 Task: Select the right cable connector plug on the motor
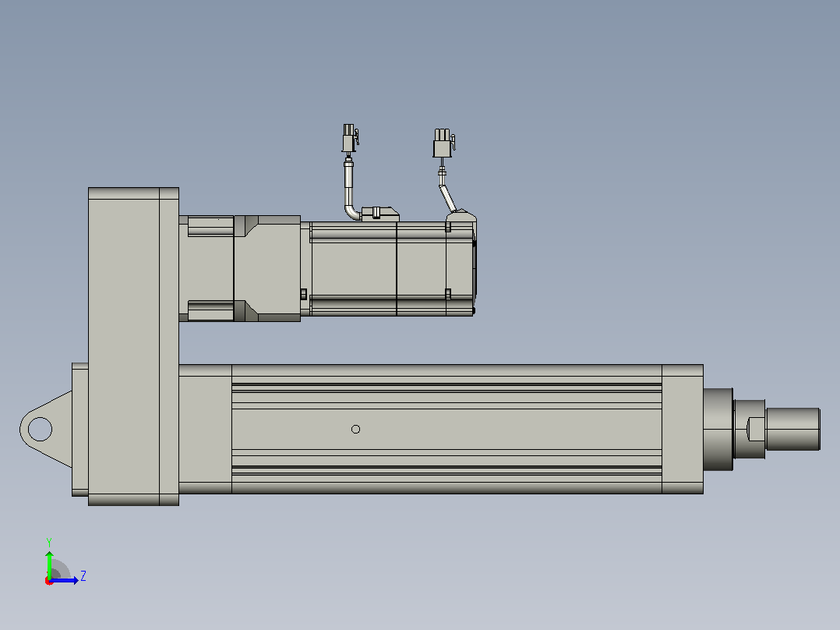pyautogui.click(x=443, y=143)
